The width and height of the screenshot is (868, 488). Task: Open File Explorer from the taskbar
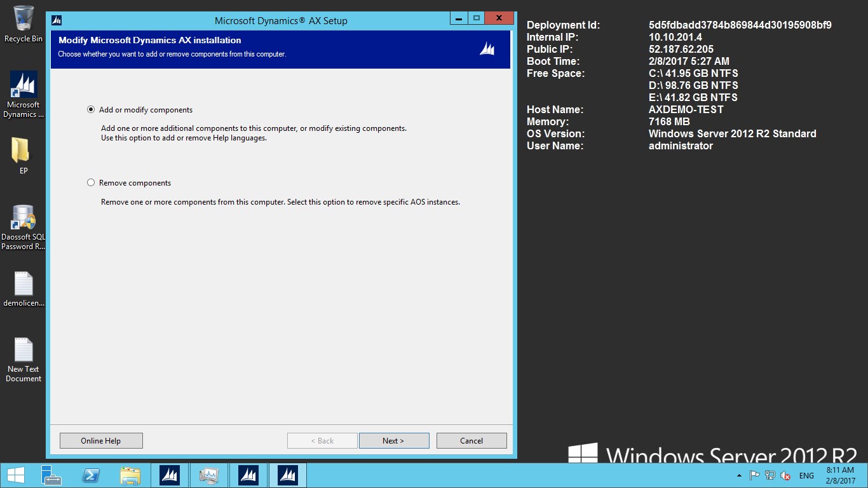(x=130, y=475)
